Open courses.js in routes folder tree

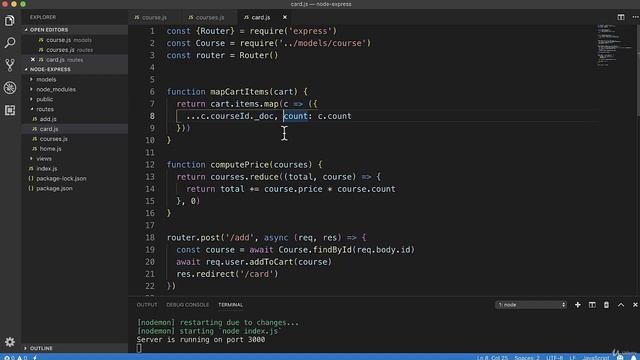pos(53,139)
